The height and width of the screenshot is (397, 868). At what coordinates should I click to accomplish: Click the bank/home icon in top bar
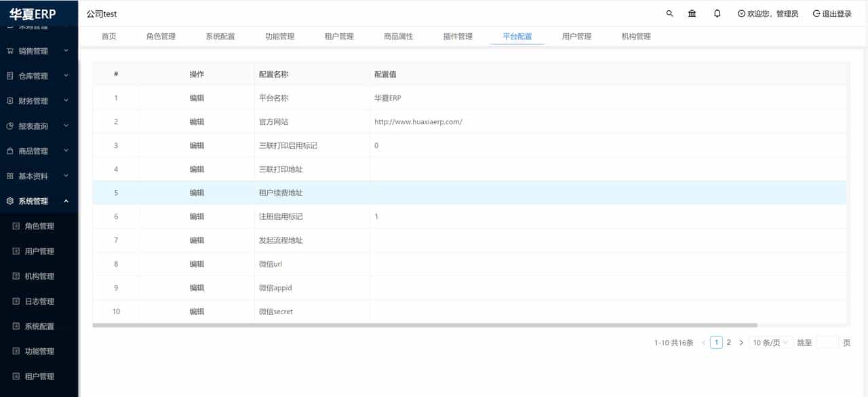tap(692, 13)
